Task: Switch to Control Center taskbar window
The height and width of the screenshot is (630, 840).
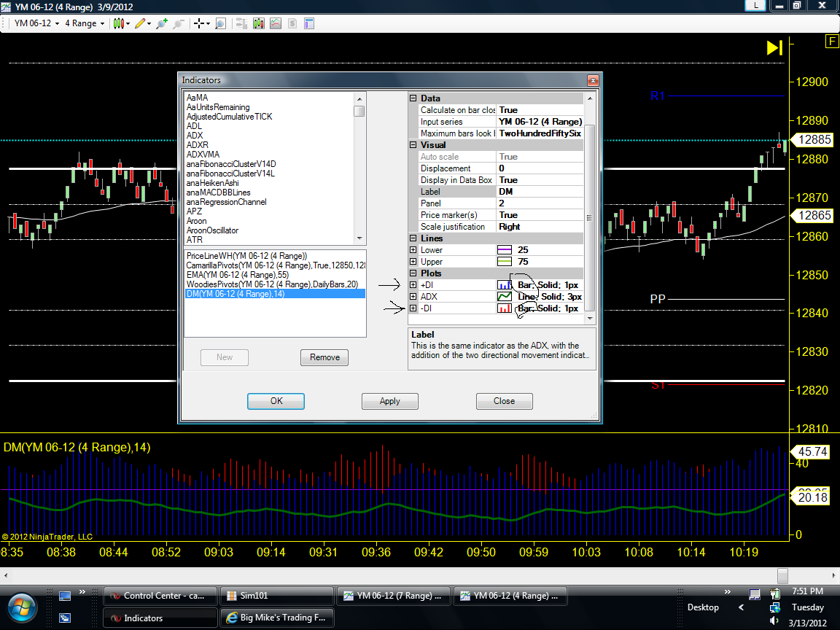Action: (160, 596)
